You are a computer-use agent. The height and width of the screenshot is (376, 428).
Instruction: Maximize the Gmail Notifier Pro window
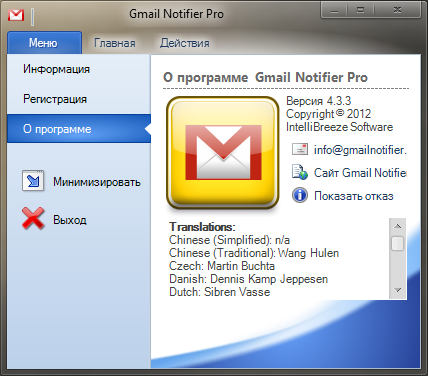[360, 10]
